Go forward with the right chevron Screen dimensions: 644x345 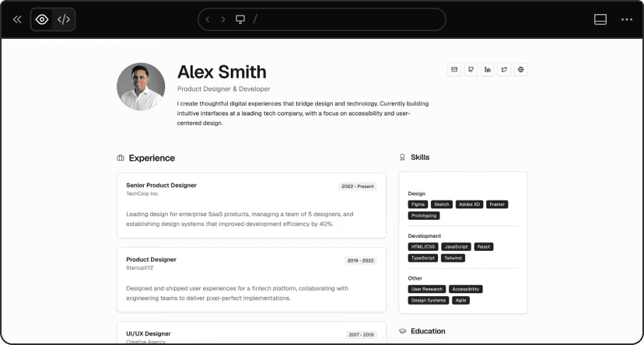[x=223, y=19]
